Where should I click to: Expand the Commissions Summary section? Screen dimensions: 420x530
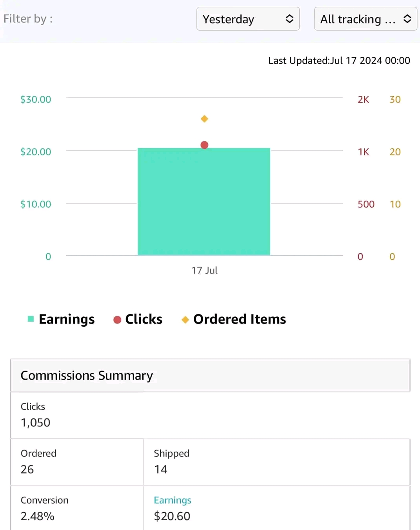tap(210, 375)
